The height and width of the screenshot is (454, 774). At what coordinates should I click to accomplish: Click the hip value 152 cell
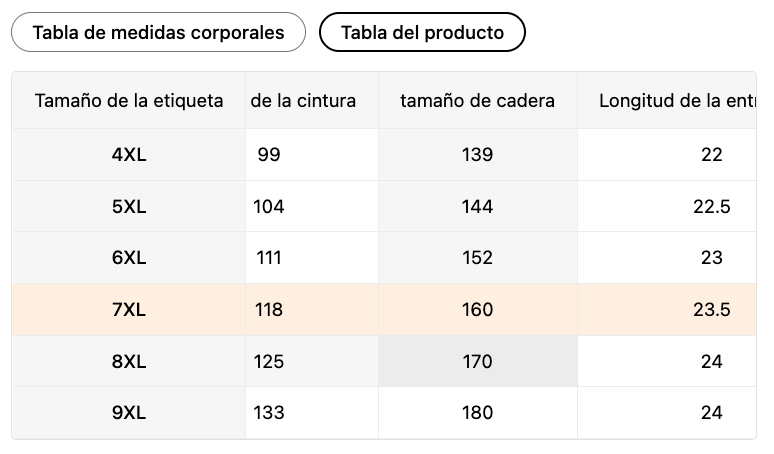coord(478,258)
